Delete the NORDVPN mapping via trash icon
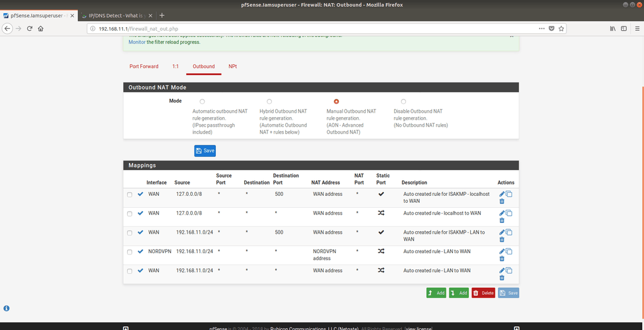This screenshot has height=330, width=644. [x=502, y=258]
